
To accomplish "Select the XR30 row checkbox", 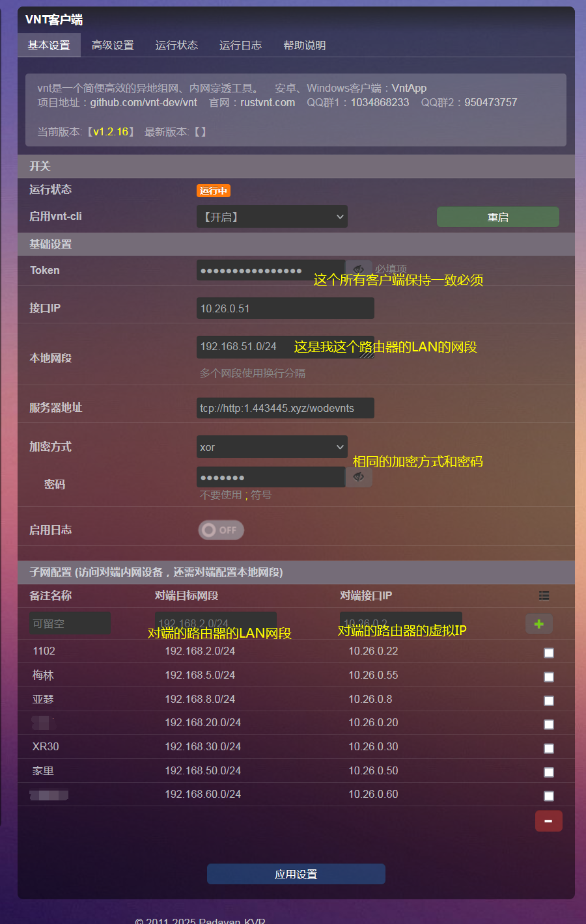I will pyautogui.click(x=549, y=748).
